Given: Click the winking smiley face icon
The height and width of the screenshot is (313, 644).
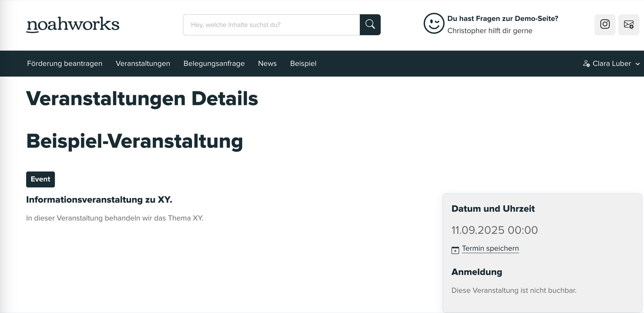Looking at the screenshot, I should [x=434, y=23].
